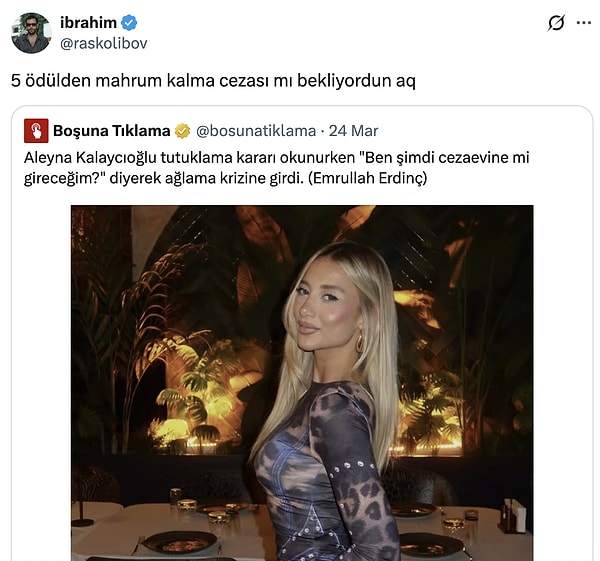Click the red Boşuna Tıklama avatar icon
The height and width of the screenshot is (561, 600).
click(36, 131)
